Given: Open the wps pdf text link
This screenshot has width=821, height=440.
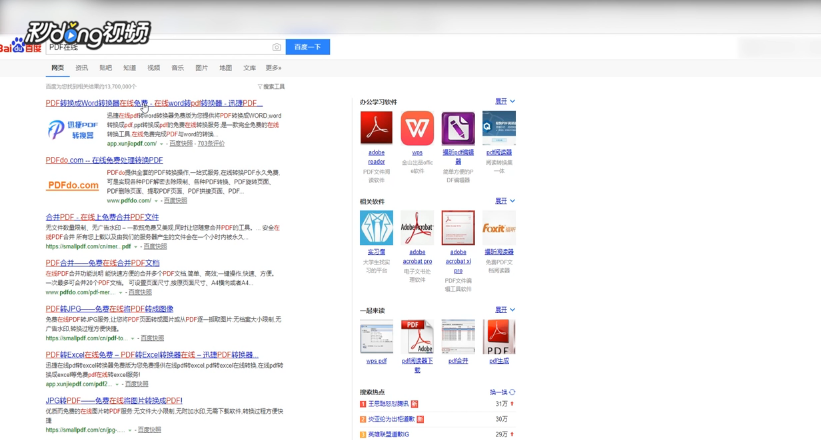Looking at the screenshot, I should click(376, 361).
